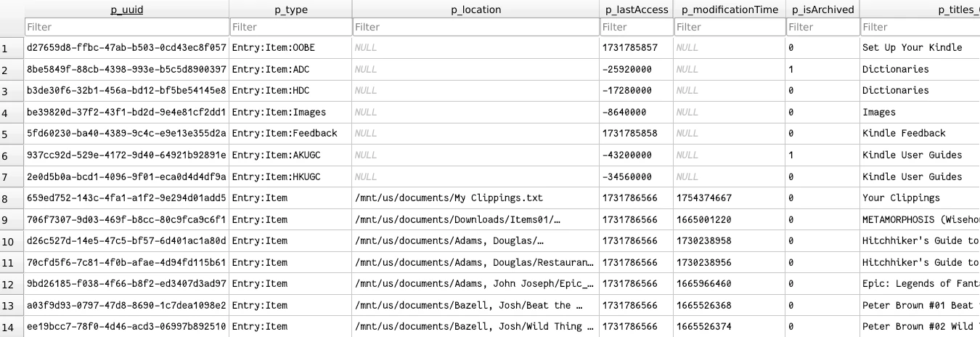Select the lastAccess value -43200000
Screen dimensions: 980x337
click(637, 155)
